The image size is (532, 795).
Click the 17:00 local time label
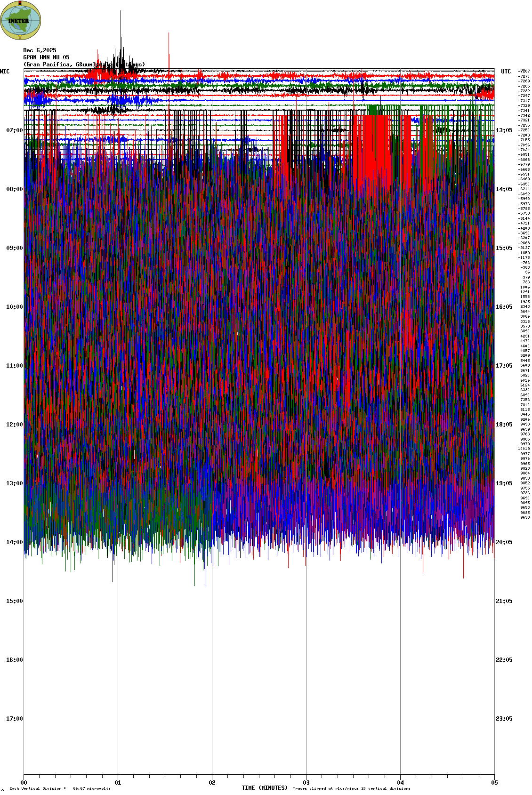click(14, 719)
